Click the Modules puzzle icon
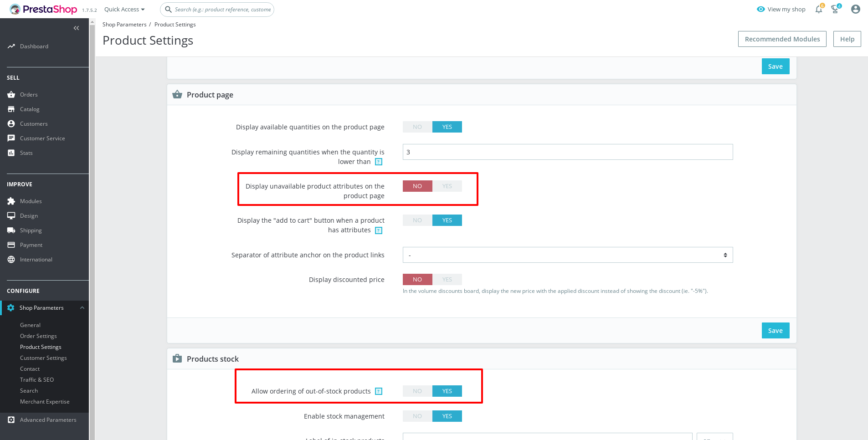The width and height of the screenshot is (868, 440). pyautogui.click(x=11, y=201)
